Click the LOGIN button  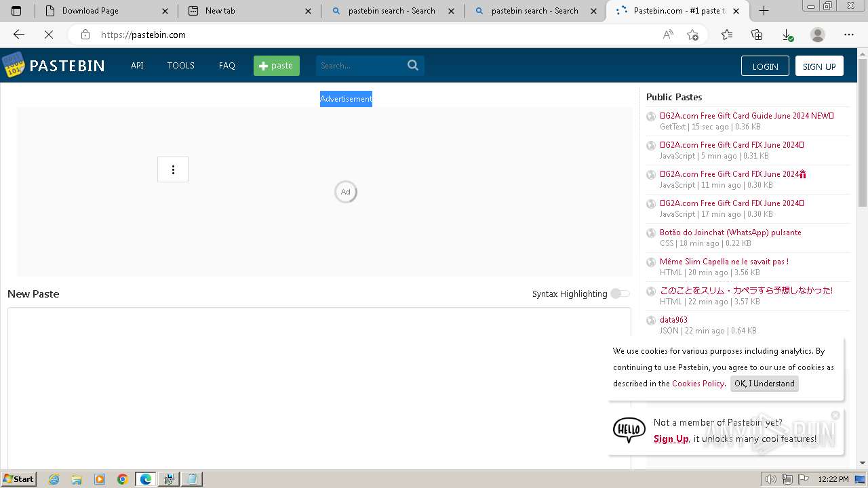pyautogui.click(x=765, y=66)
